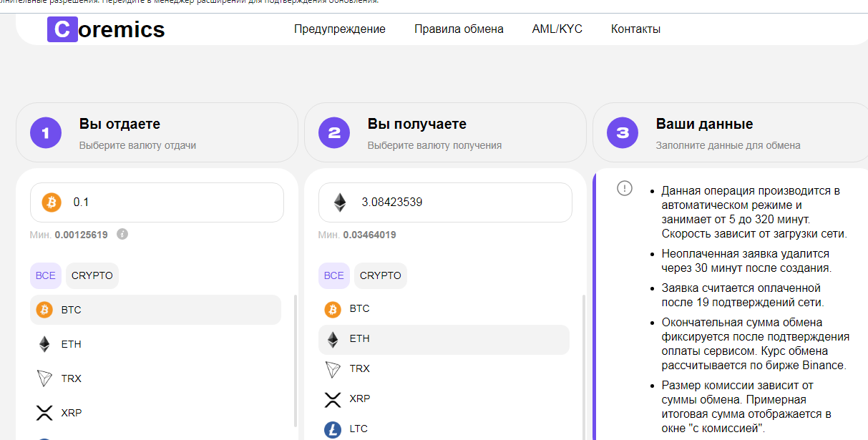Open the Предупреждение menu item
The width and height of the screenshot is (868, 440).
pos(339,29)
